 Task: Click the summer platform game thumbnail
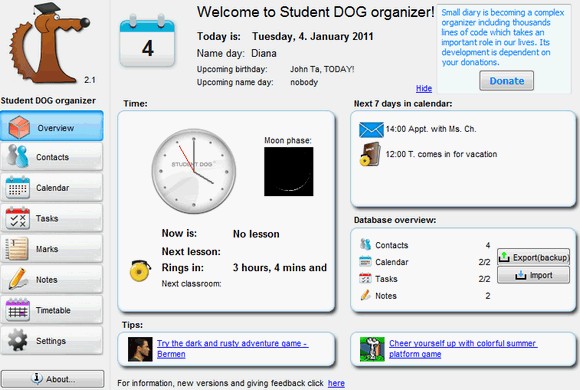click(x=372, y=349)
